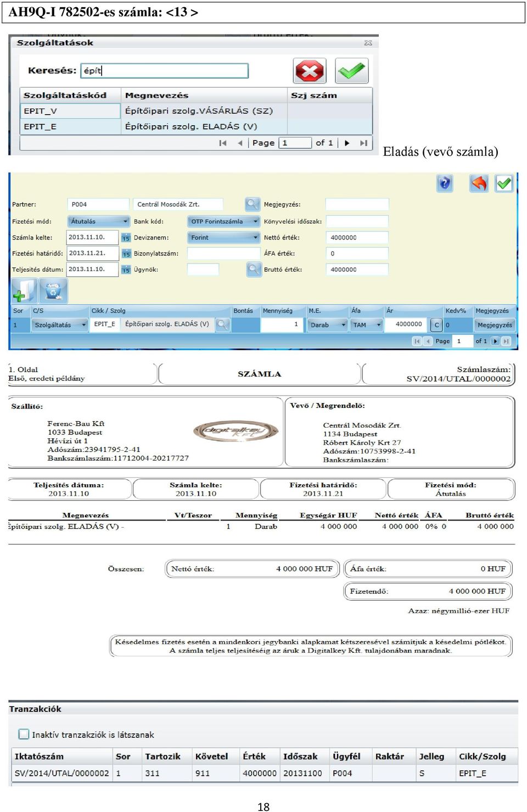
Task: Open item lookup magnifier in the EPIT_E line
Action: pyautogui.click(x=222, y=324)
